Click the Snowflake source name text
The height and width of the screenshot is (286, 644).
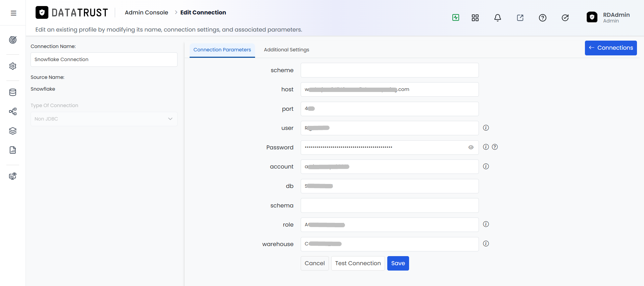[x=43, y=89]
